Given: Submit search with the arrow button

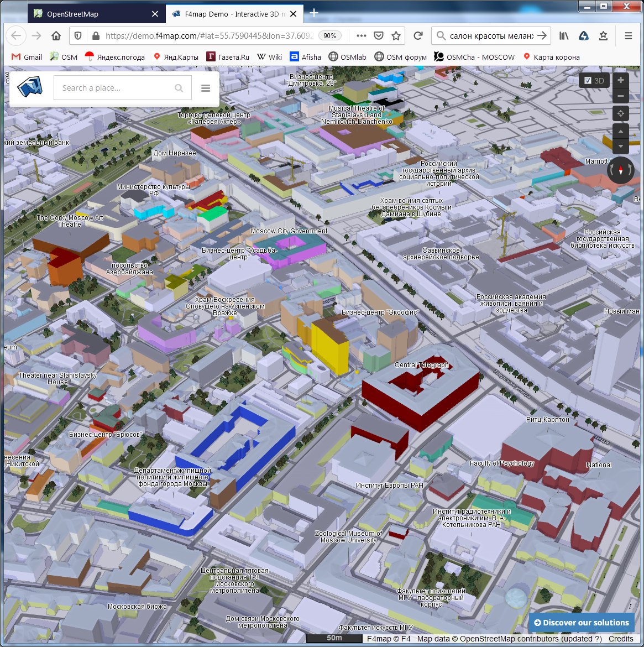Looking at the screenshot, I should (542, 36).
